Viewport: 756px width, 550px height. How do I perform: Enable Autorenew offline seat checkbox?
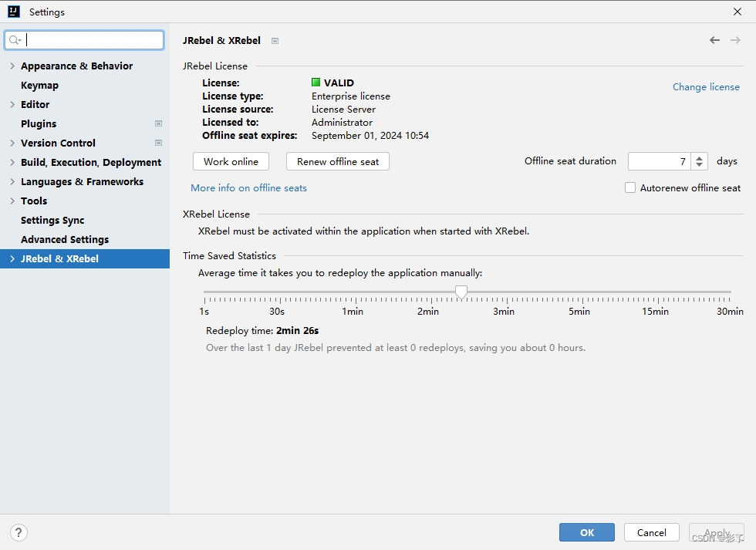[x=630, y=187]
